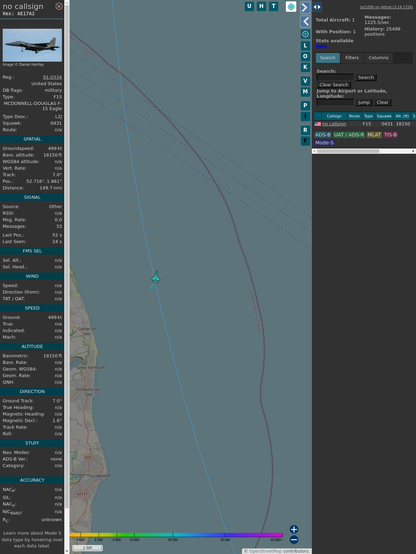Toggle the L labels button
The width and height of the screenshot is (416, 554).
[x=305, y=46]
